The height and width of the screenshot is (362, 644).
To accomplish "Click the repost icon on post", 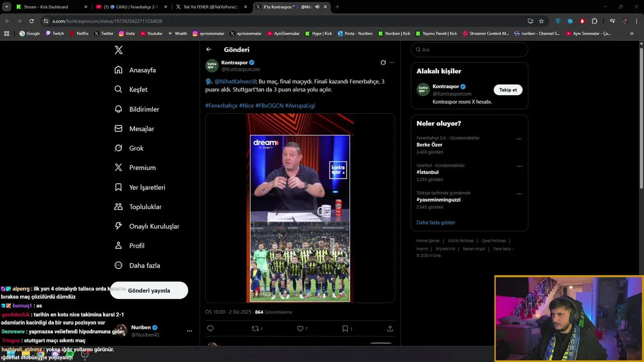I will pyautogui.click(x=255, y=328).
